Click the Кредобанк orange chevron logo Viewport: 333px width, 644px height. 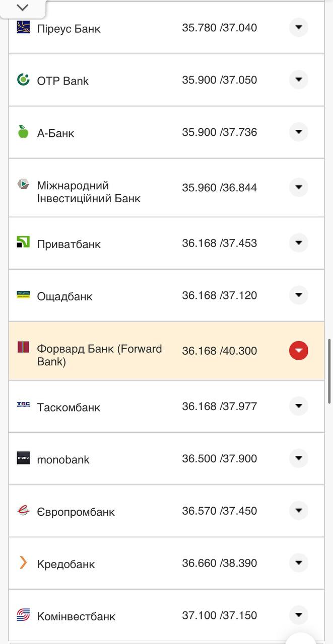pyautogui.click(x=23, y=562)
